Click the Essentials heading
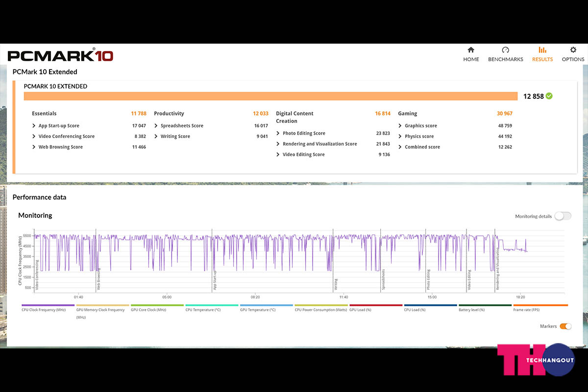Image resolution: width=588 pixels, height=392 pixels. click(x=44, y=114)
